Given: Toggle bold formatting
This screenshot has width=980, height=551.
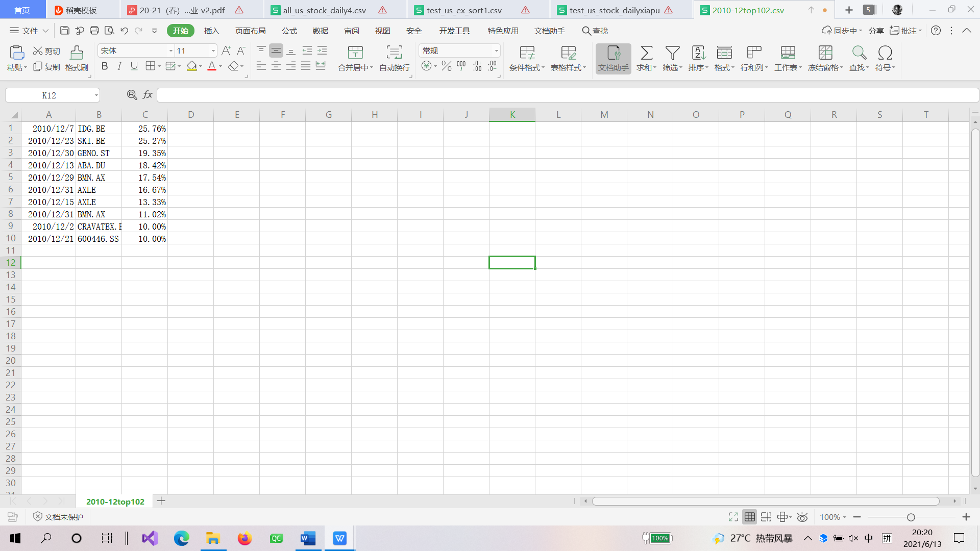Looking at the screenshot, I should click(105, 66).
